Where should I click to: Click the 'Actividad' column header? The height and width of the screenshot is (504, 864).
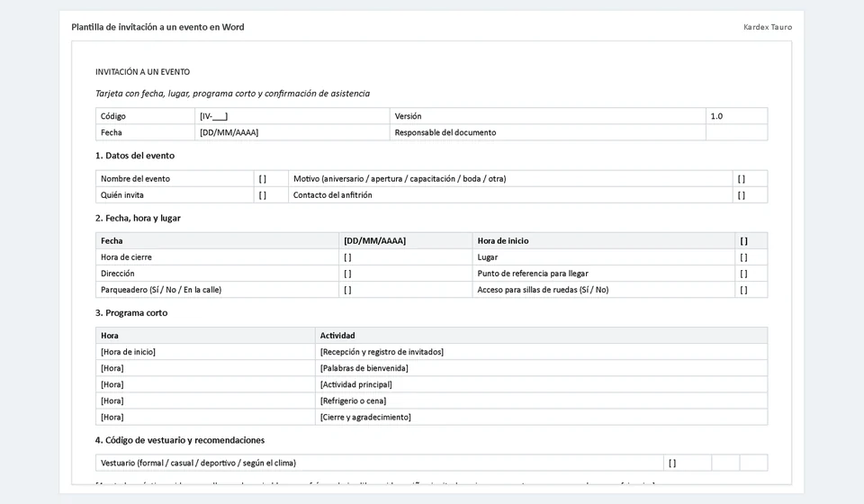(541, 336)
